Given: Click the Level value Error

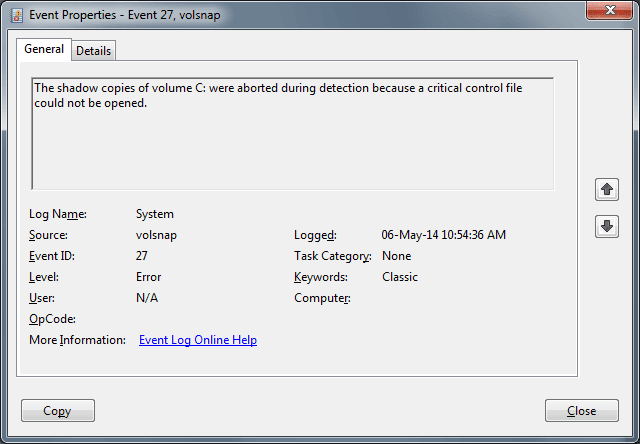Looking at the screenshot, I should 149,277.
